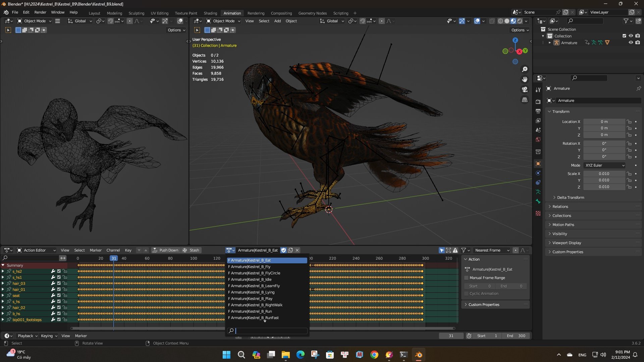Image resolution: width=644 pixels, height=362 pixels.
Task: Duplicate the action with the new-copy icon
Action: pyautogui.click(x=290, y=250)
